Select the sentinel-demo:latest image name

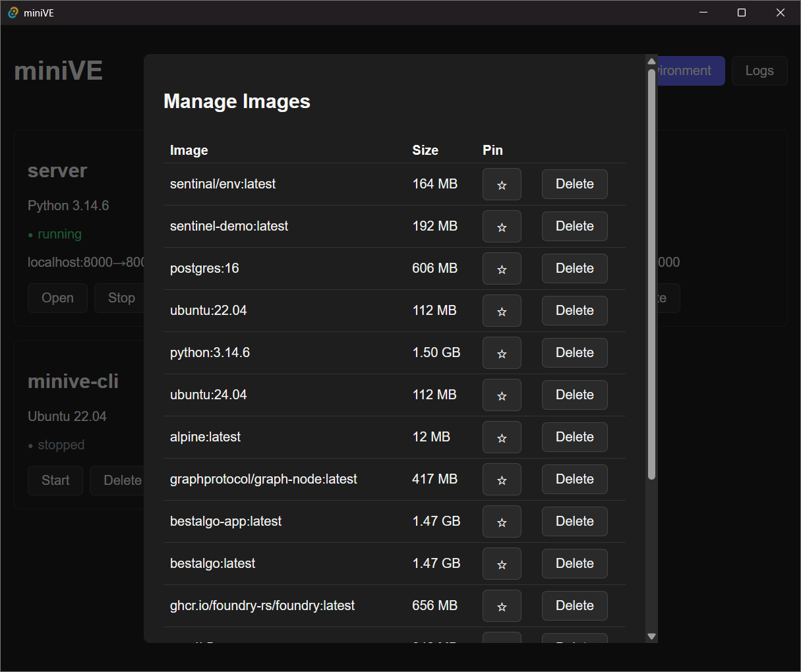coord(229,226)
